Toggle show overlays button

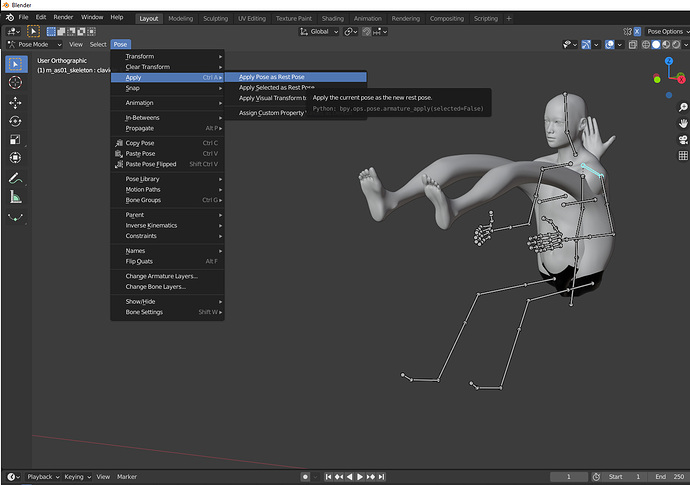(609, 44)
